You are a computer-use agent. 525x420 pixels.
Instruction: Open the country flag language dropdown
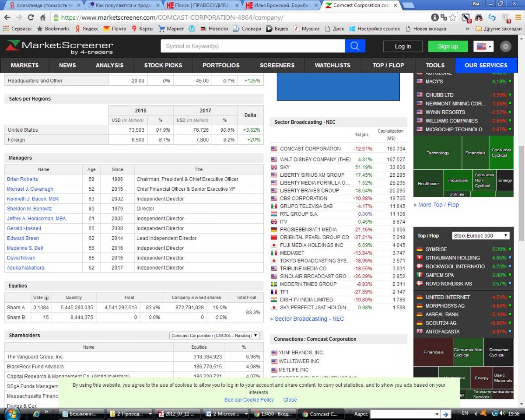pos(483,46)
